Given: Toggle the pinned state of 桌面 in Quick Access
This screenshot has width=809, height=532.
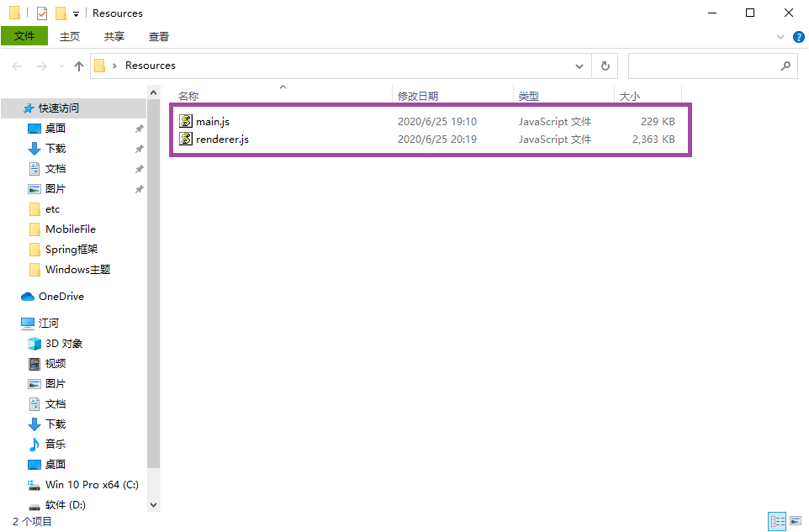Looking at the screenshot, I should [x=140, y=128].
